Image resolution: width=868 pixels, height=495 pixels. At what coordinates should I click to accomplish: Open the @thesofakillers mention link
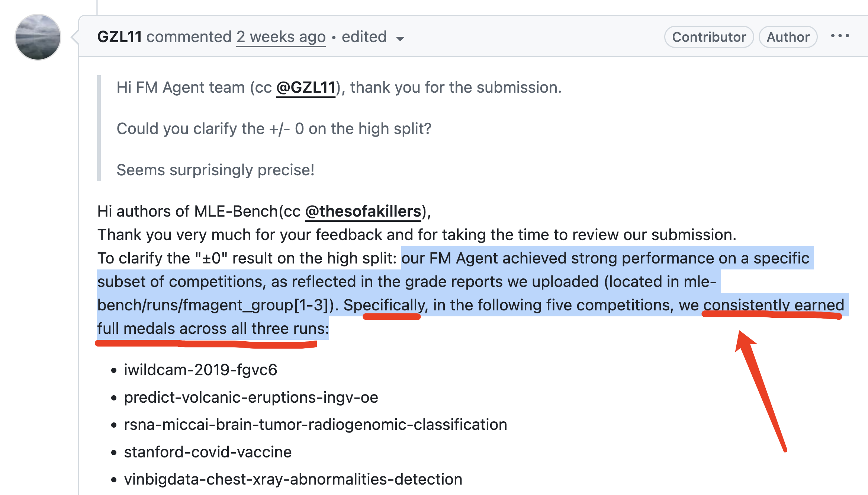(x=363, y=211)
